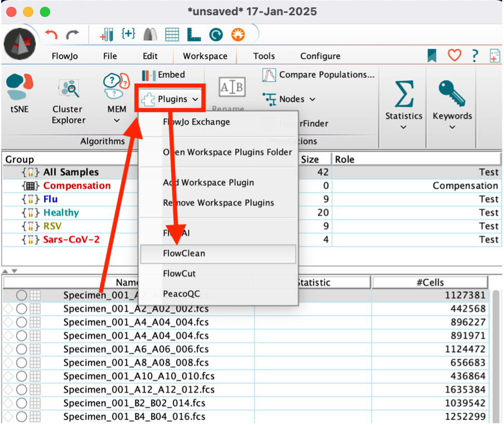Image resolution: width=504 pixels, height=425 pixels.
Task: Select the Sars-CoV-2 group
Action: 71,240
